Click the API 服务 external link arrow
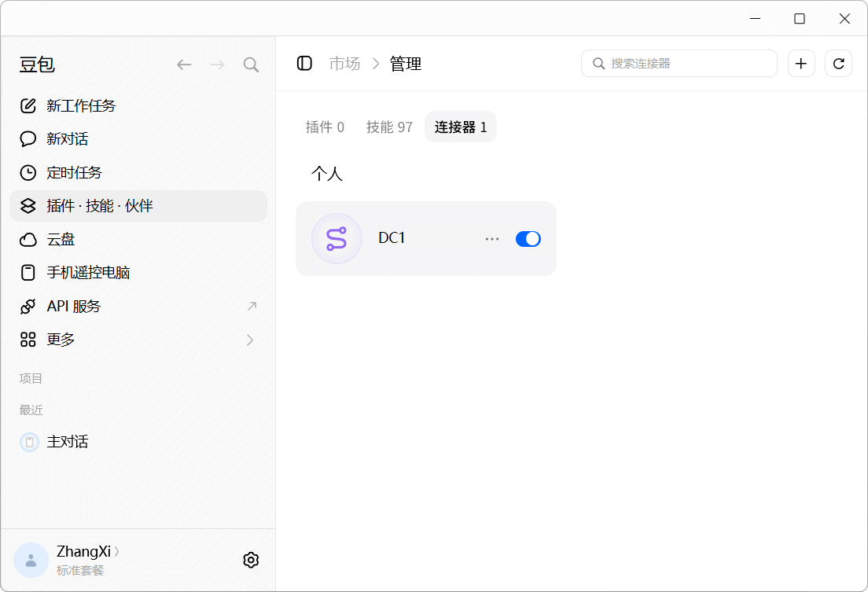Screen dimensions: 868x592 (x=252, y=307)
